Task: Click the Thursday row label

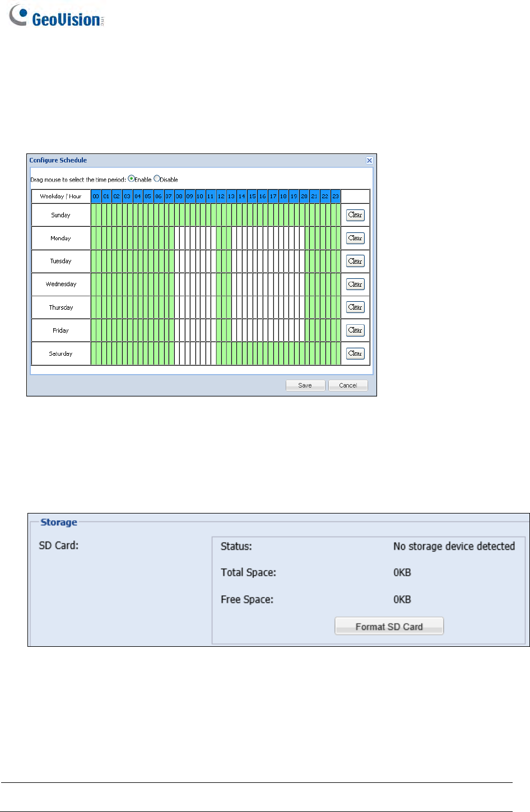Action: [61, 307]
